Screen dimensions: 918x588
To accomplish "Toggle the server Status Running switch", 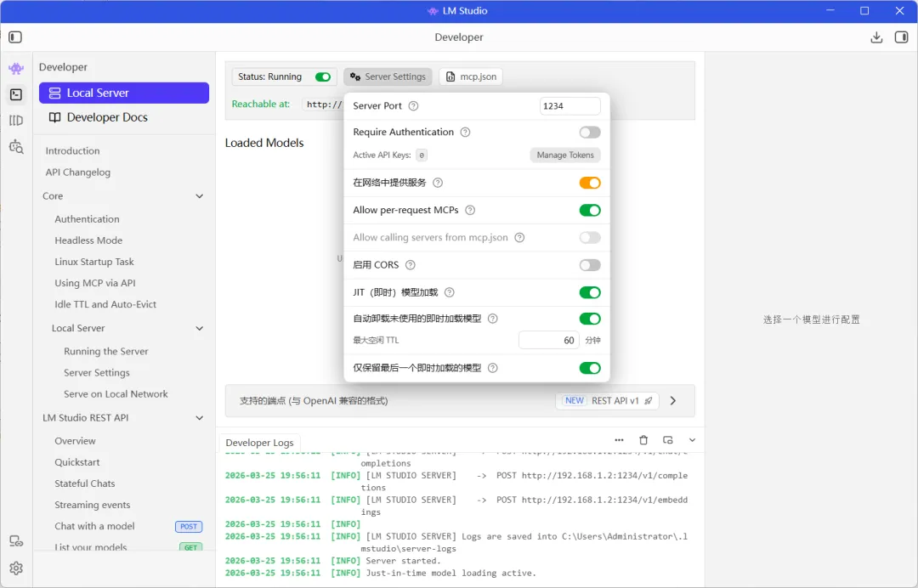I will click(323, 76).
